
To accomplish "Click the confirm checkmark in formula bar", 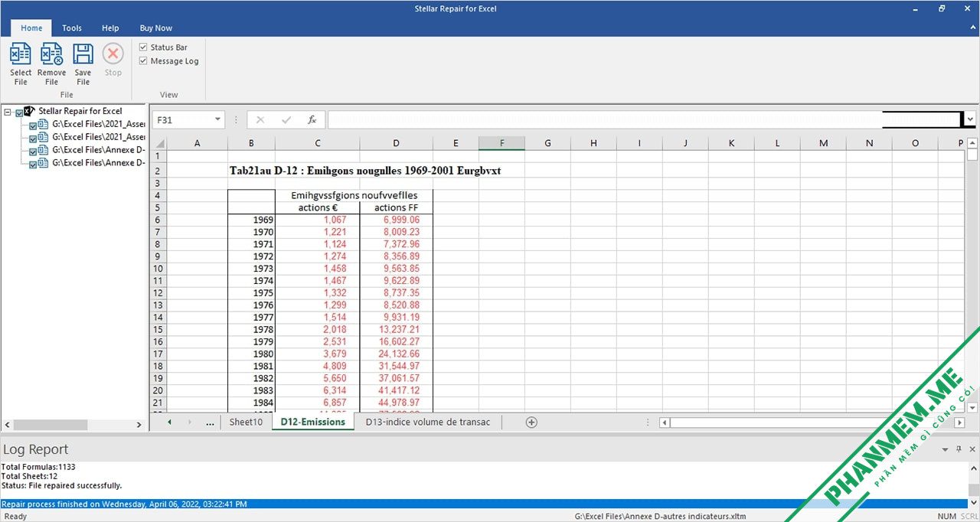I will [x=286, y=120].
